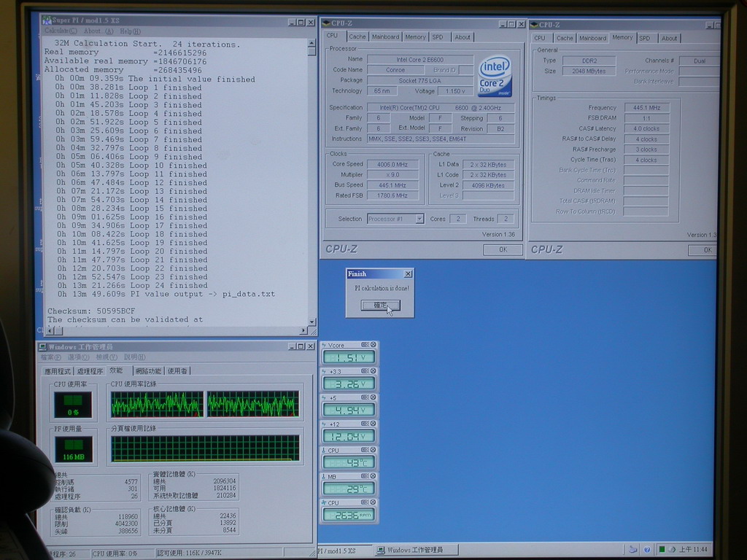Select 網路功能 tab in Task Manager

pos(148,371)
